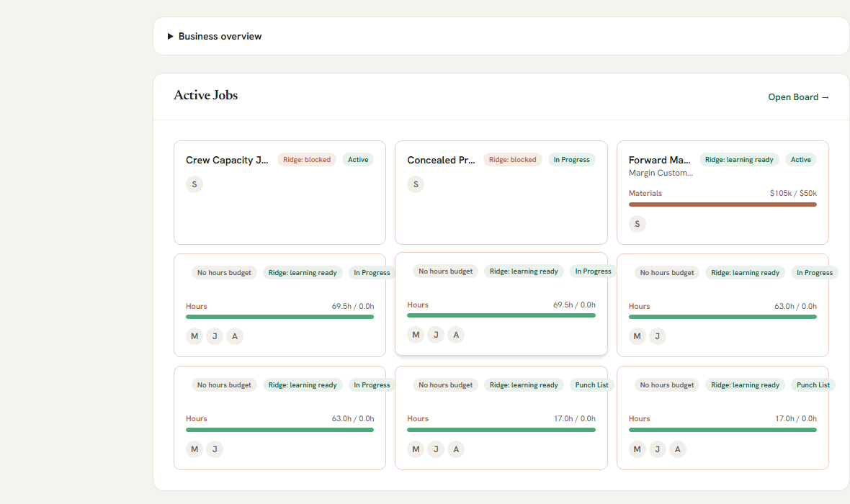The image size is (850, 504).
Task: Open the Crew Capacity job card
Action: tap(279, 192)
